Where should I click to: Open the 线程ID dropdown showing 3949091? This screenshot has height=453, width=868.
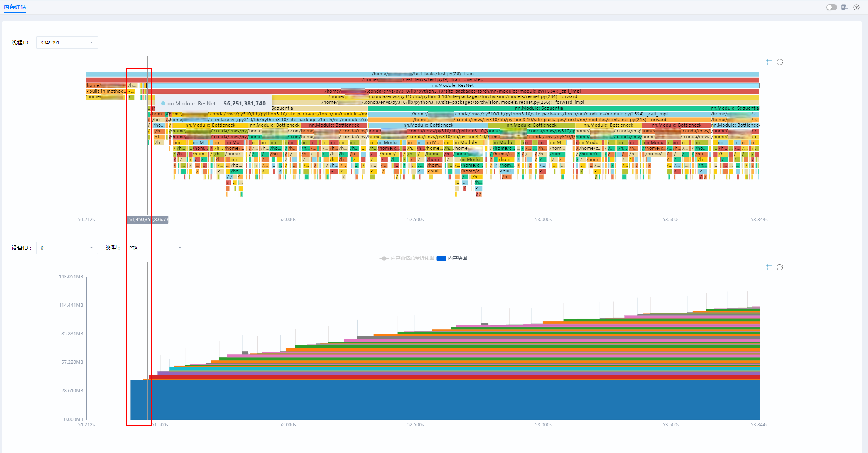pos(67,42)
